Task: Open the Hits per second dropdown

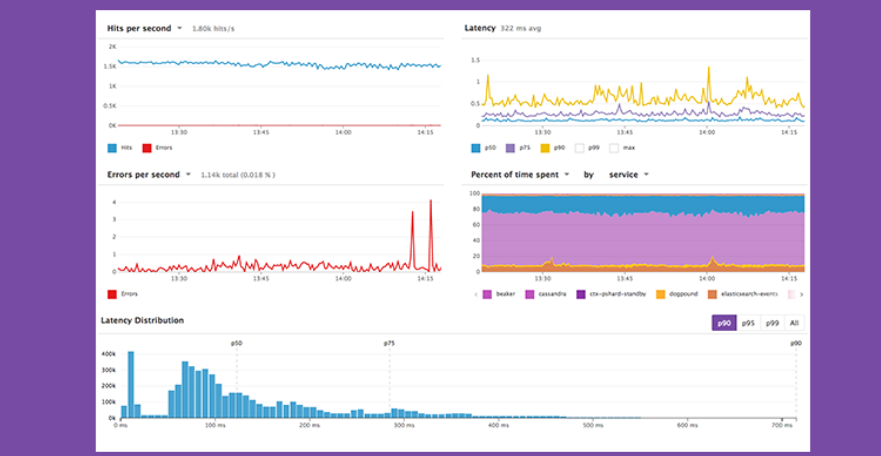Action: point(179,28)
